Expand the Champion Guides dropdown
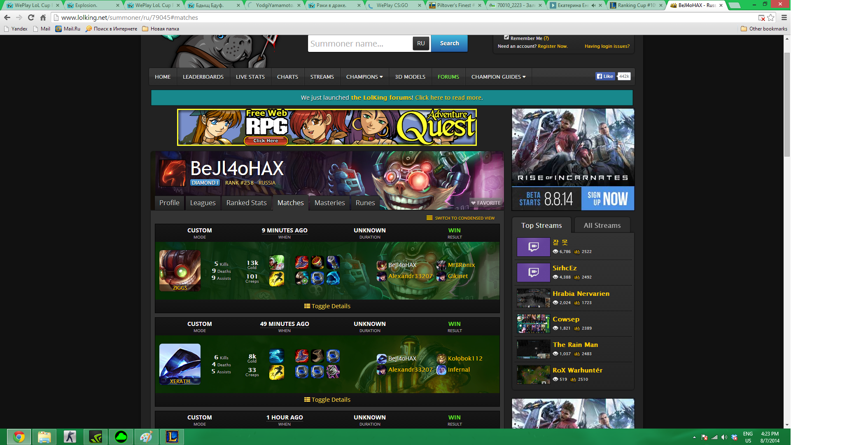This screenshot has height=445, width=868. tap(498, 77)
